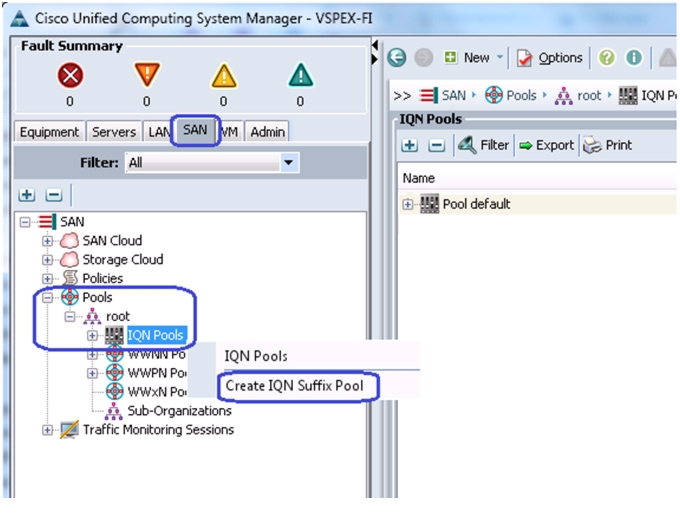This screenshot has height=532, width=680.
Task: Collapse the root organization node
Action: pyautogui.click(x=70, y=317)
